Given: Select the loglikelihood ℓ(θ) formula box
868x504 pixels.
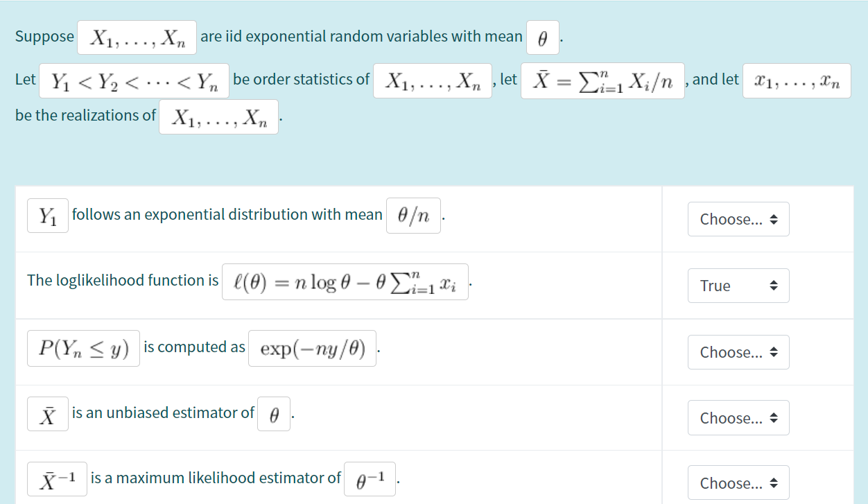Looking at the screenshot, I should [345, 281].
